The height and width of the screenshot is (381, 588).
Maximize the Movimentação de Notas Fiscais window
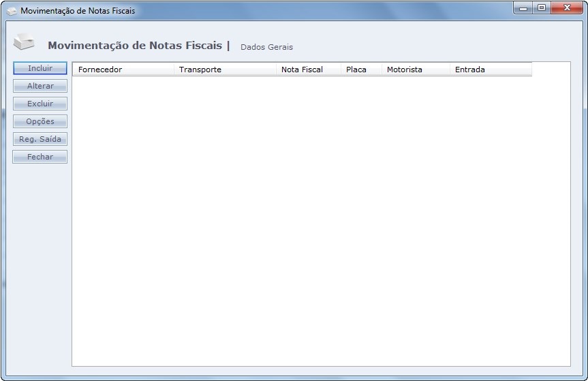[542, 8]
